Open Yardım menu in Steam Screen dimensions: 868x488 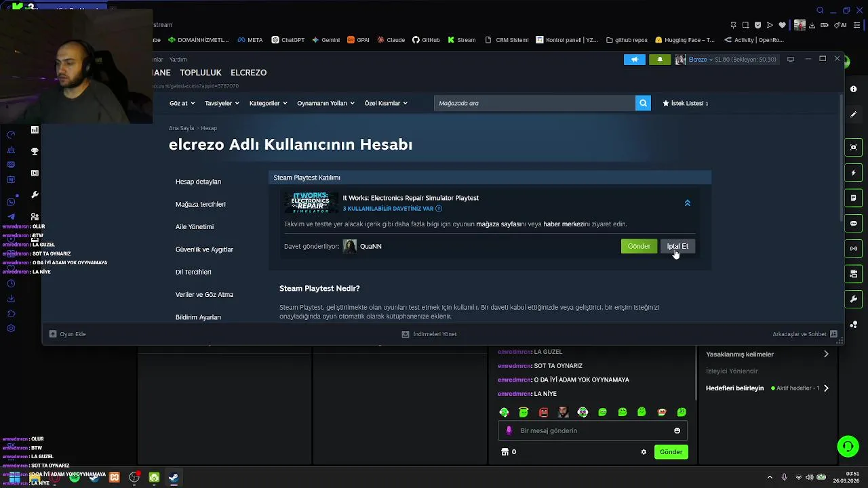[178, 60]
